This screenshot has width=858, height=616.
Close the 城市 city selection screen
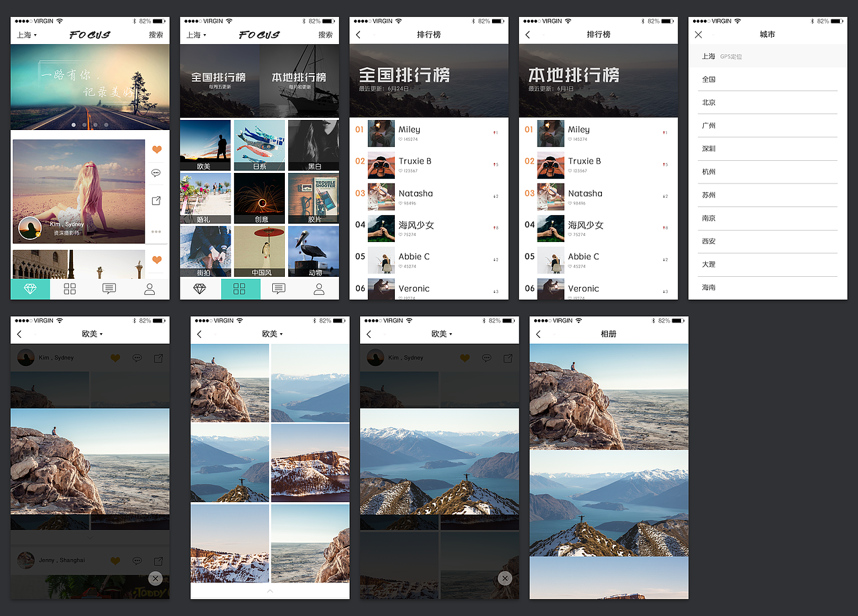[698, 35]
